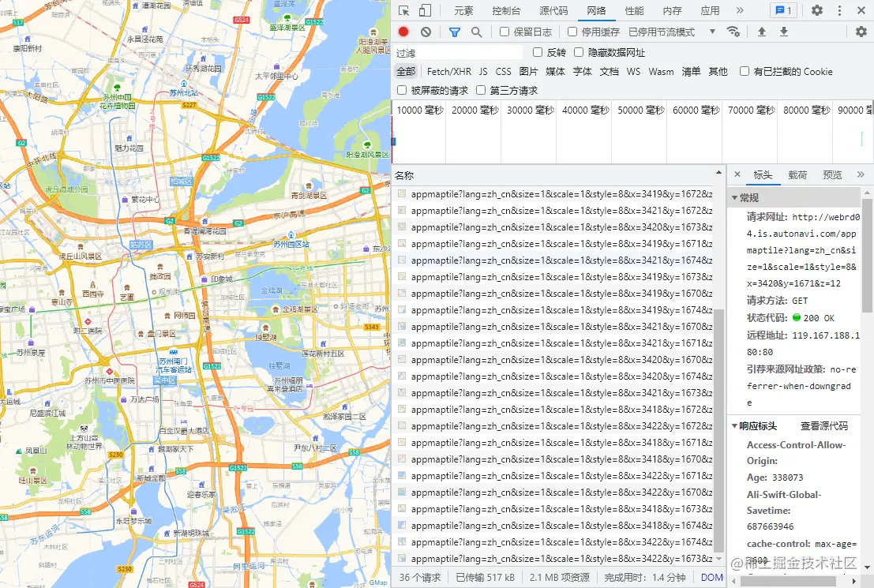Select the inspect element cursor icon
Viewport: 874px width, 588px height.
pos(406,10)
